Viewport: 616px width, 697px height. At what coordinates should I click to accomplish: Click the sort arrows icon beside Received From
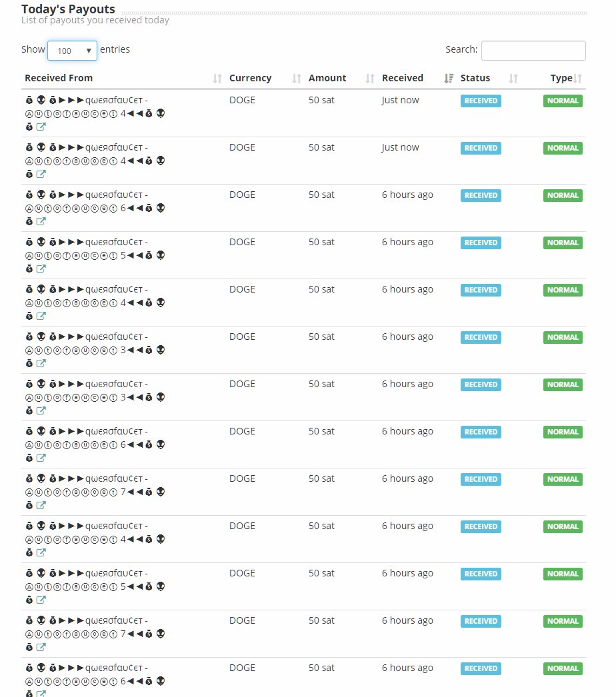click(217, 79)
